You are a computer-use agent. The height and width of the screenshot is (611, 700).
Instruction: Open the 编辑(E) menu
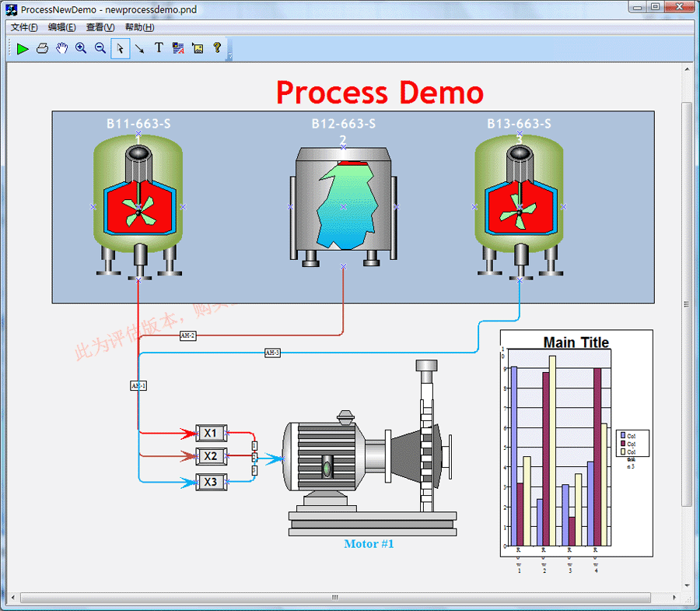pyautogui.click(x=62, y=27)
